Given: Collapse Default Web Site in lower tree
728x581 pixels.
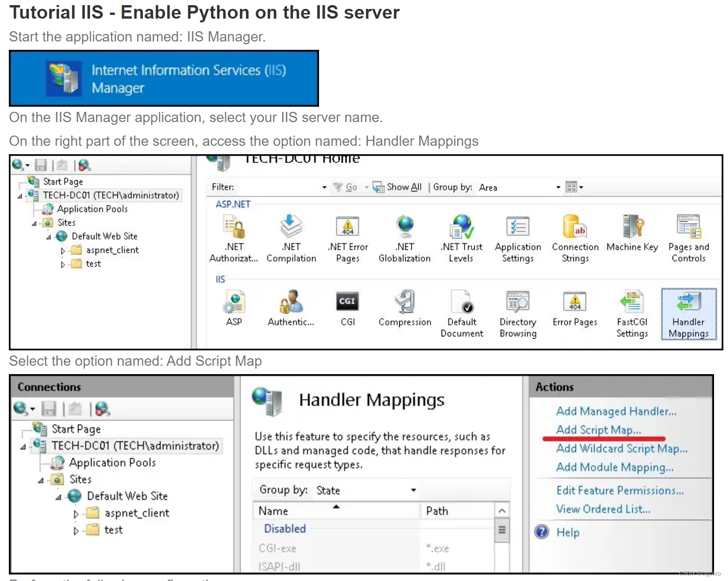Looking at the screenshot, I should click(58, 497).
